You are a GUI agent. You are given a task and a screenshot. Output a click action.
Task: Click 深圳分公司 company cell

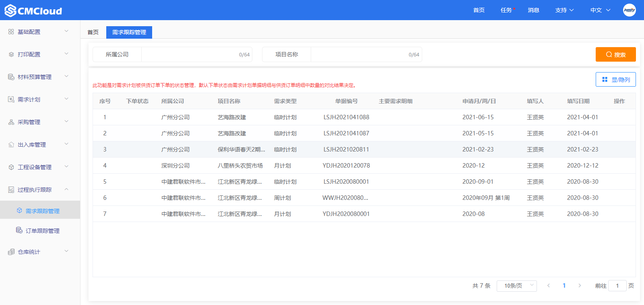[175, 166]
